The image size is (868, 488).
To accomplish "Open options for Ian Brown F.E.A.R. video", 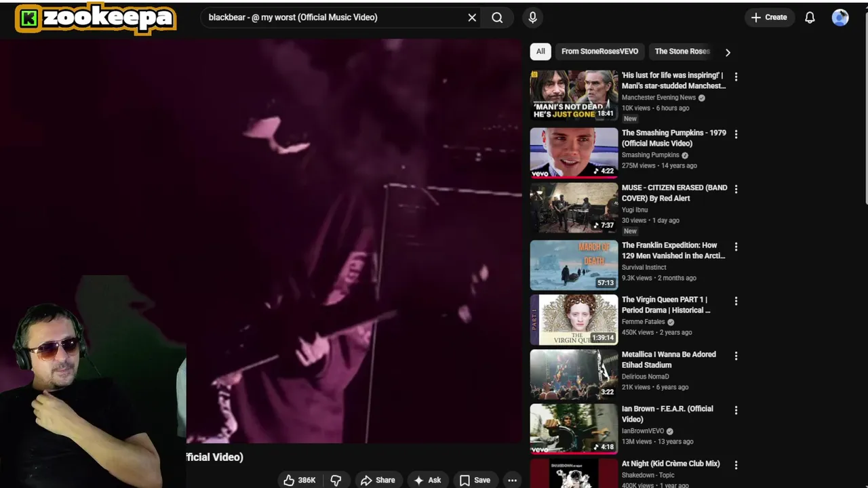I will pyautogui.click(x=736, y=410).
